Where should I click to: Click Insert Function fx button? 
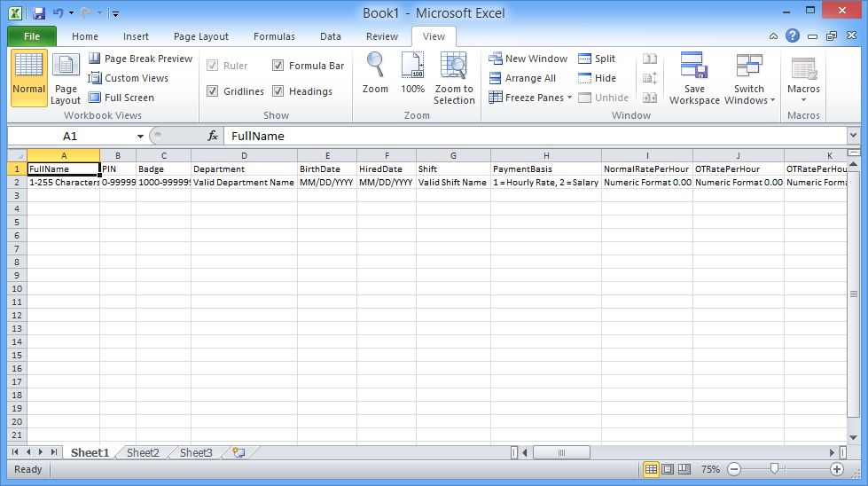point(213,136)
